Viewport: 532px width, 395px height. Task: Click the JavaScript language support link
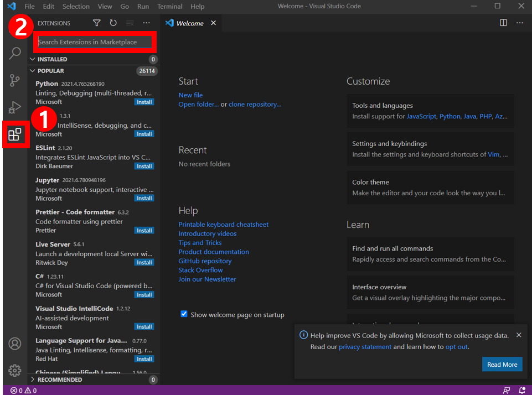click(x=421, y=116)
